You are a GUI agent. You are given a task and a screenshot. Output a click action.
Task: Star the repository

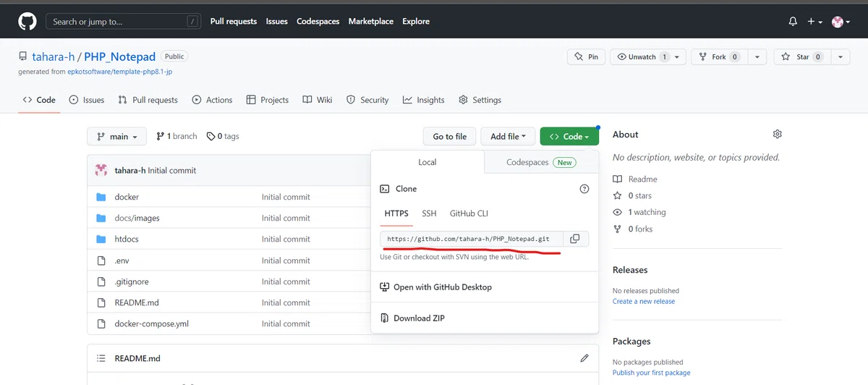802,56
